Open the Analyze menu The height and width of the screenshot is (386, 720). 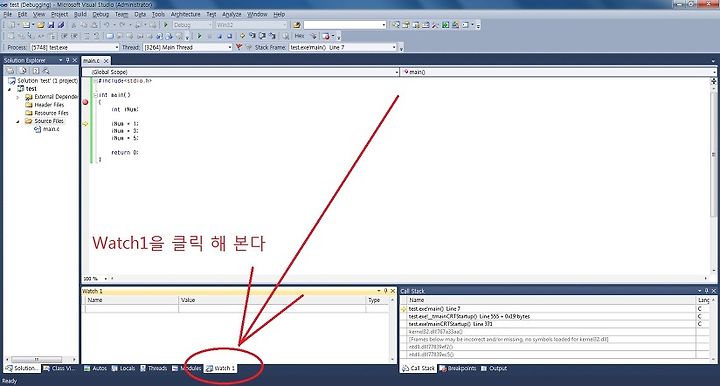point(232,14)
